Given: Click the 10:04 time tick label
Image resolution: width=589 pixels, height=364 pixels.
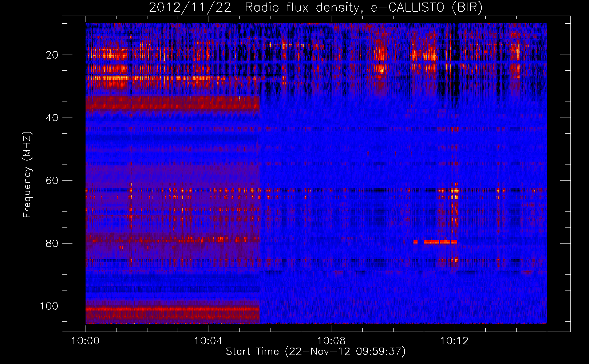Looking at the screenshot, I should (208, 341).
